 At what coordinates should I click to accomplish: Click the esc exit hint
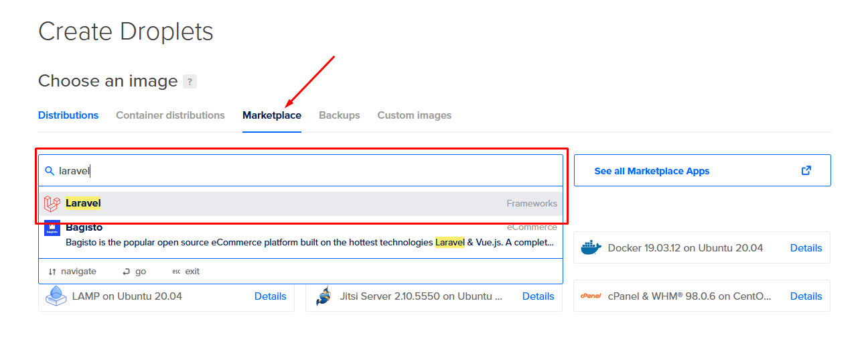(186, 272)
